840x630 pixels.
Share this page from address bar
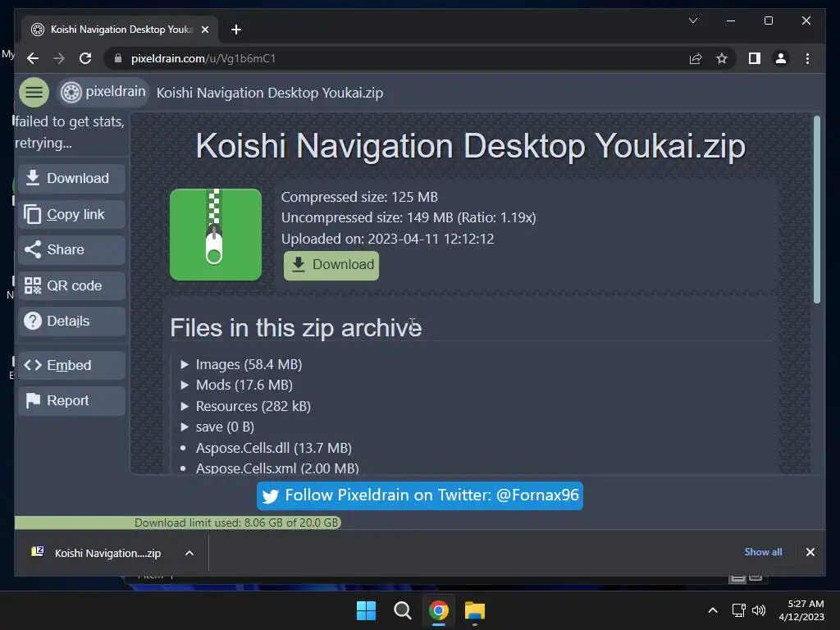pos(696,58)
